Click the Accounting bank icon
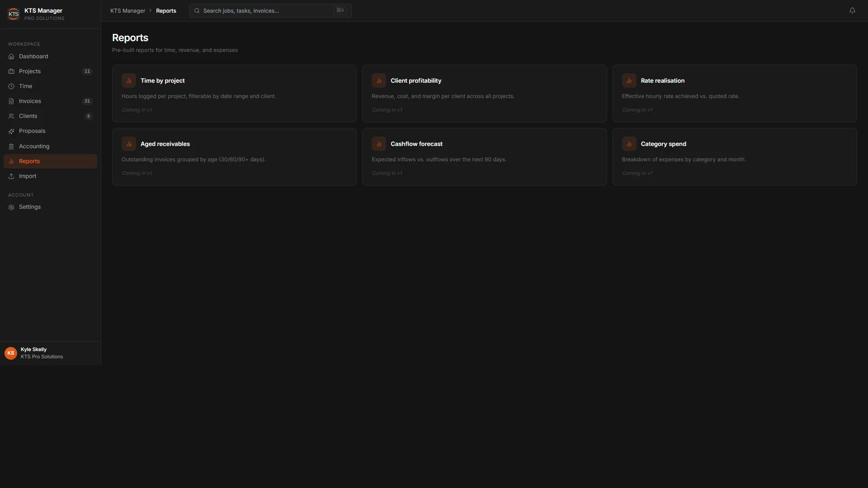The image size is (868, 488). [11, 146]
